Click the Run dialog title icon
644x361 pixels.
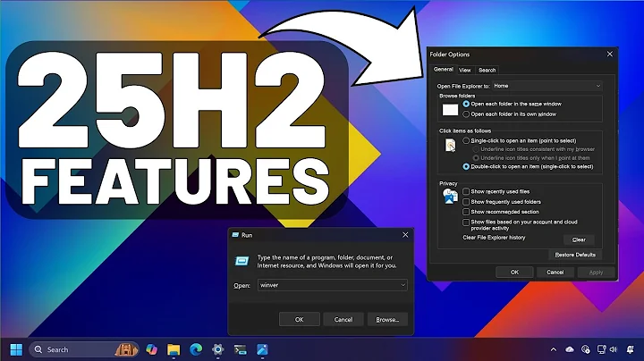pos(235,235)
